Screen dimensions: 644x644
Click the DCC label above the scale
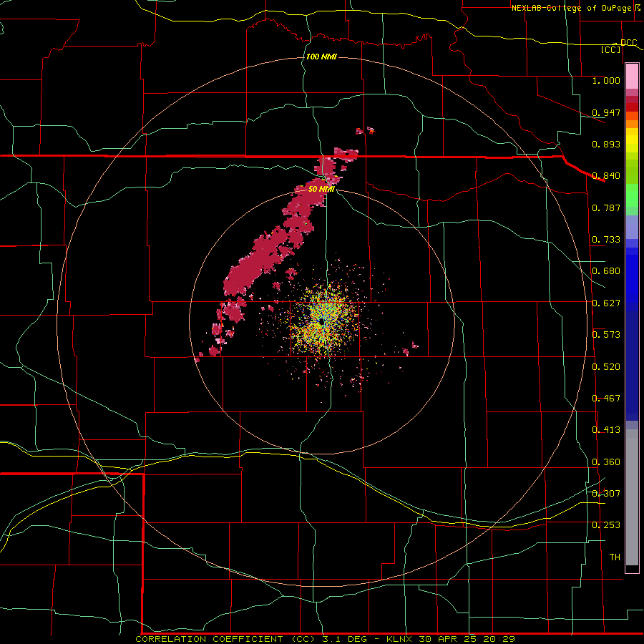click(x=628, y=42)
